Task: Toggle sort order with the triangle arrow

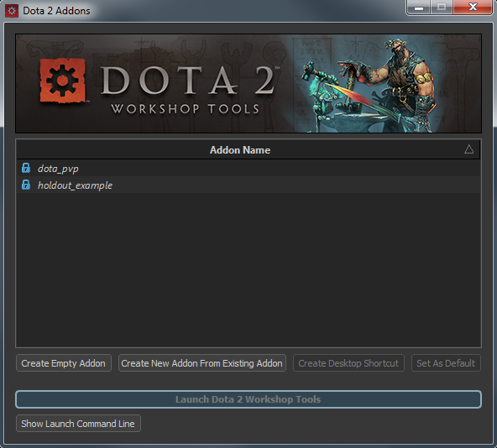Action: point(468,149)
